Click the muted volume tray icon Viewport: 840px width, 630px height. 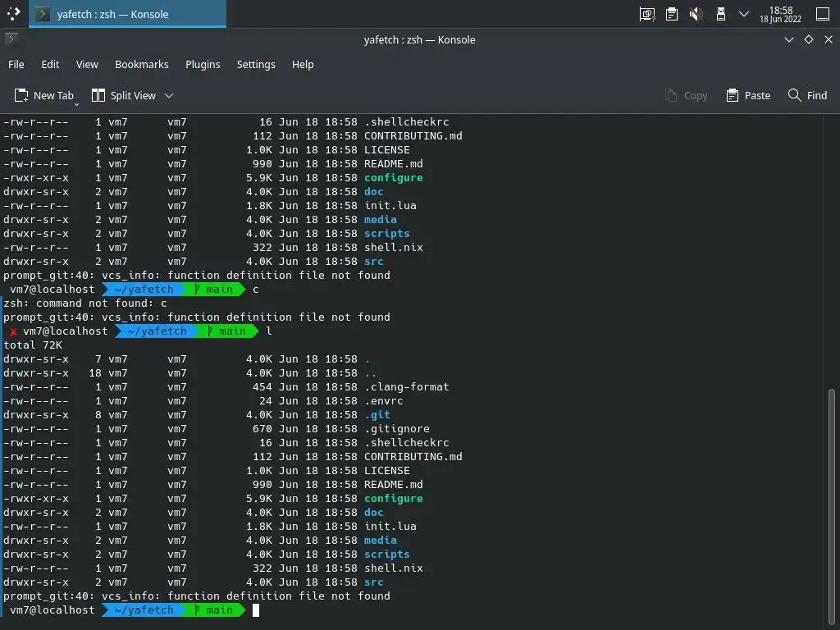pyautogui.click(x=696, y=15)
